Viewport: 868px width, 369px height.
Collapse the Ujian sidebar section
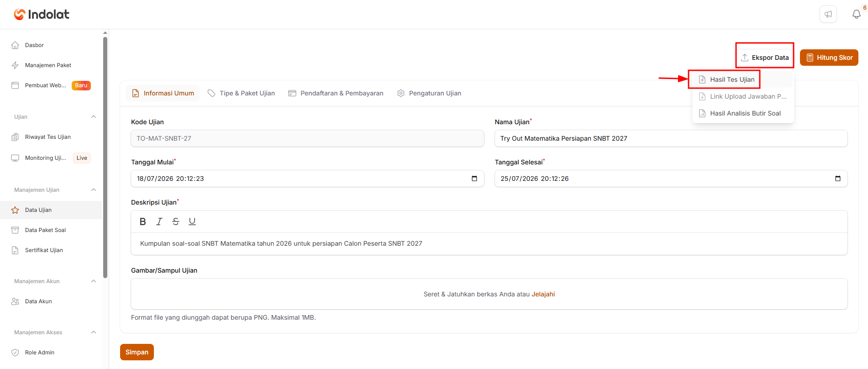pos(94,117)
